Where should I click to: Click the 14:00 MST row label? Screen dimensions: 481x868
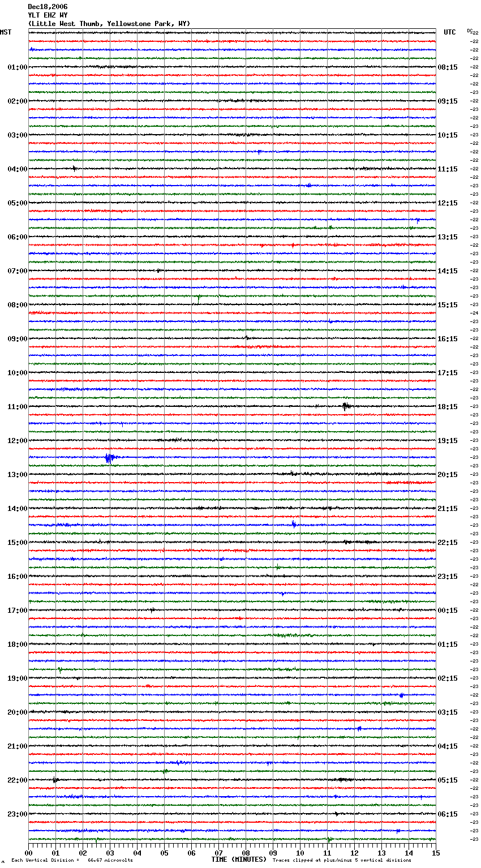click(18, 509)
